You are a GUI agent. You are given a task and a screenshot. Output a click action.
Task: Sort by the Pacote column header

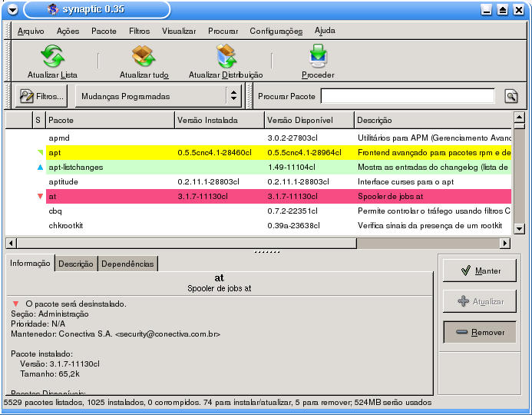coord(110,120)
